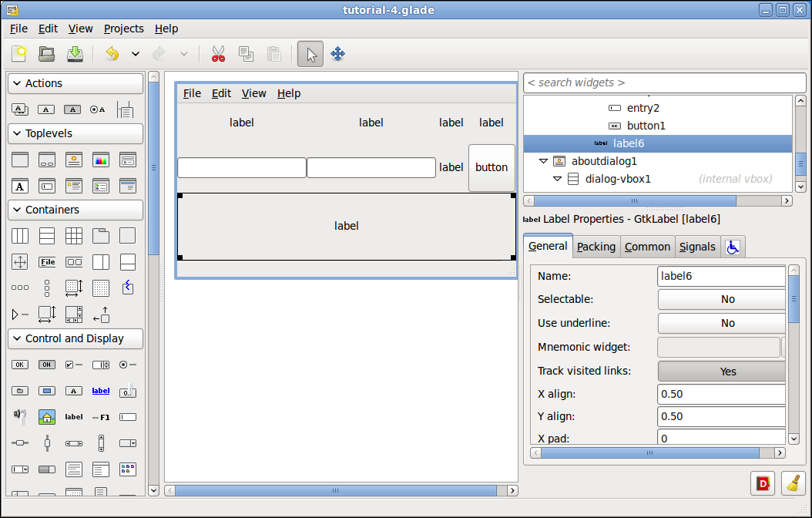Toggle Use underline property button
This screenshot has width=812, height=518.
[721, 323]
